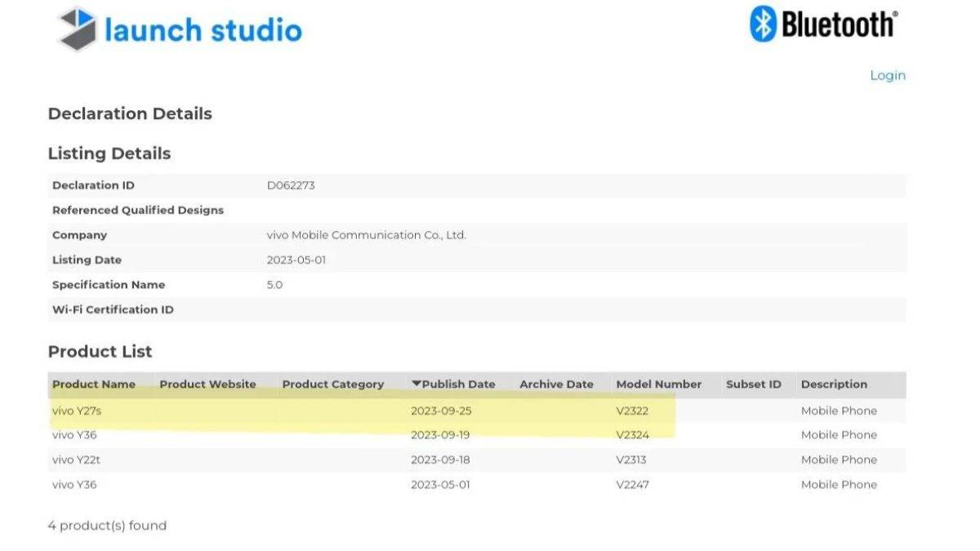Viewport: 980px width, 551px height.
Task: Open the Login link
Action: click(888, 75)
